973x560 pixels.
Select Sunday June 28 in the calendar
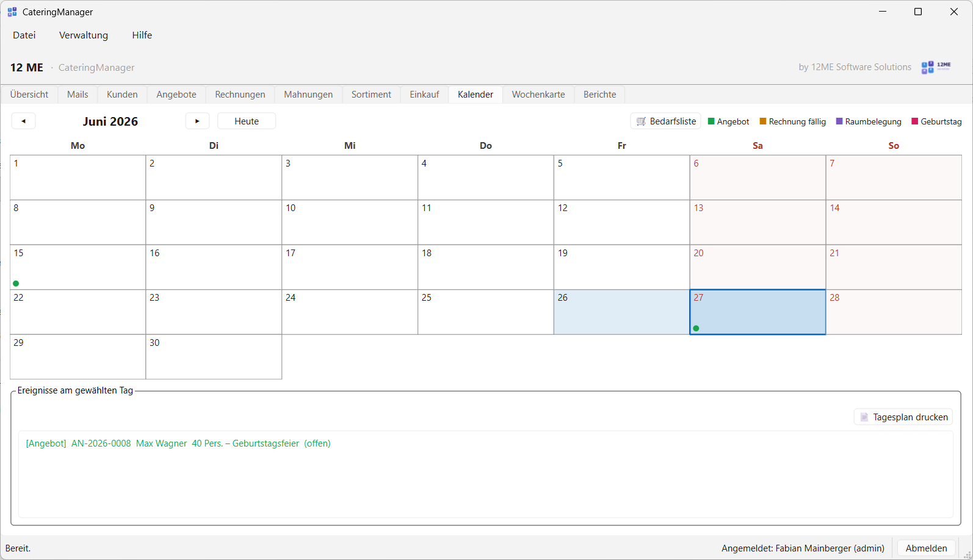pyautogui.click(x=894, y=312)
